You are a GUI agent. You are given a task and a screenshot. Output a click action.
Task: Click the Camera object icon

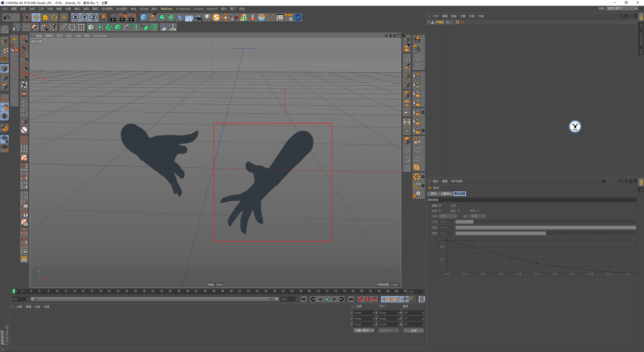coord(198,17)
